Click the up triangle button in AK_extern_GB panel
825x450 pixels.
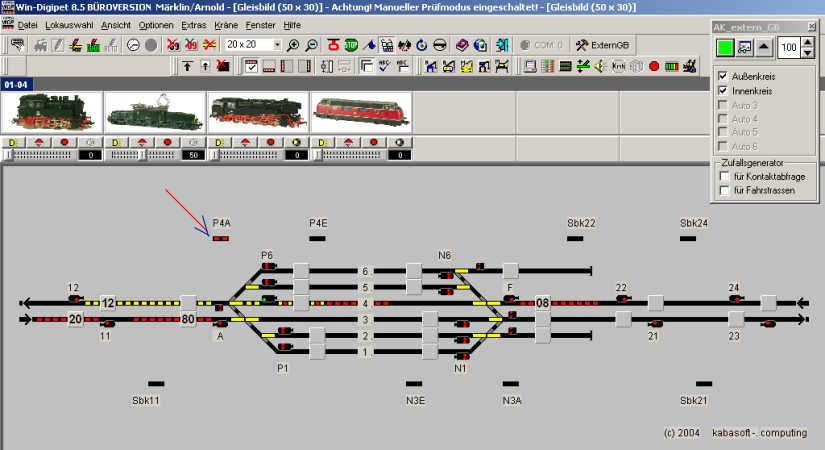[764, 47]
